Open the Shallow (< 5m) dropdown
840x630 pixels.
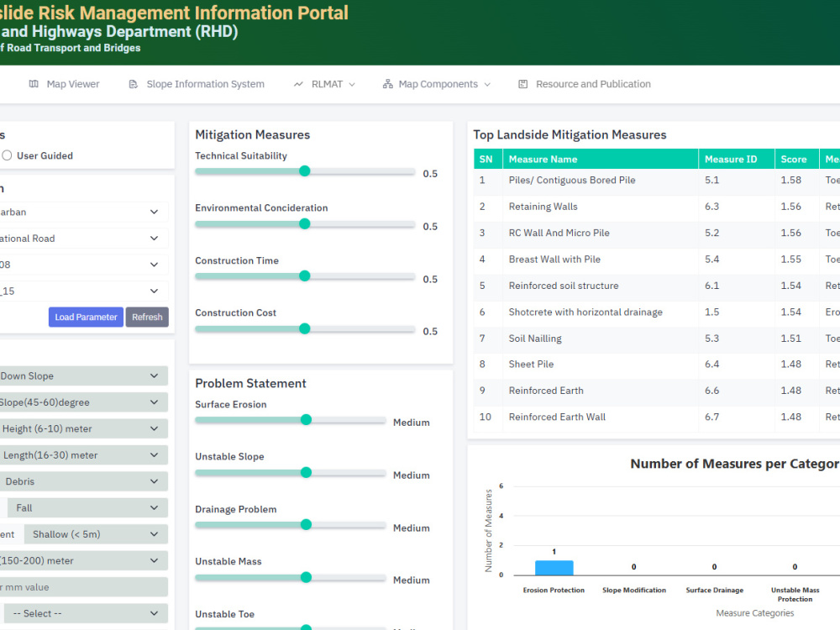(x=96, y=534)
